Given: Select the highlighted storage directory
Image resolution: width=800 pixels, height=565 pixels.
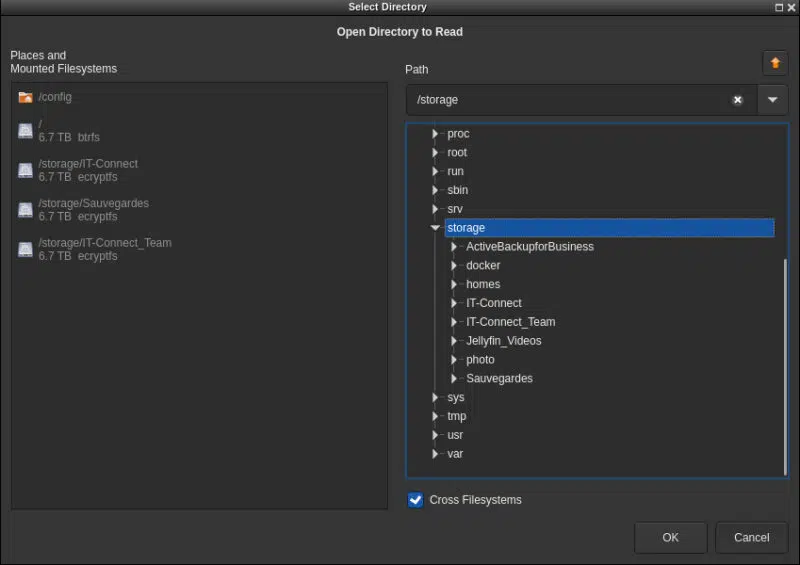Looking at the screenshot, I should point(609,228).
